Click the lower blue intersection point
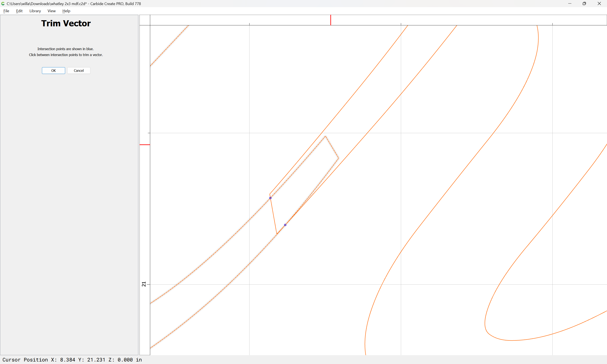This screenshot has height=364, width=607. 285,225
